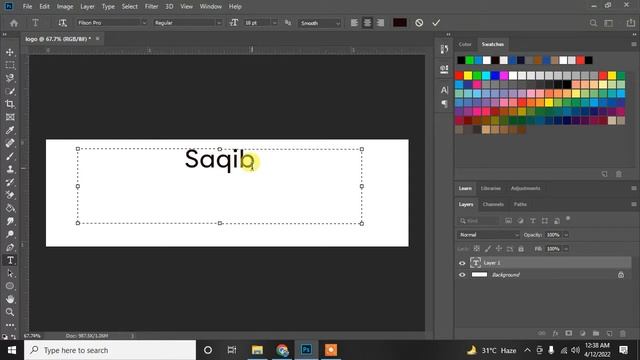Viewport: 640px width, 360px height.
Task: Hide the Background layer eye icon
Action: (x=462, y=275)
